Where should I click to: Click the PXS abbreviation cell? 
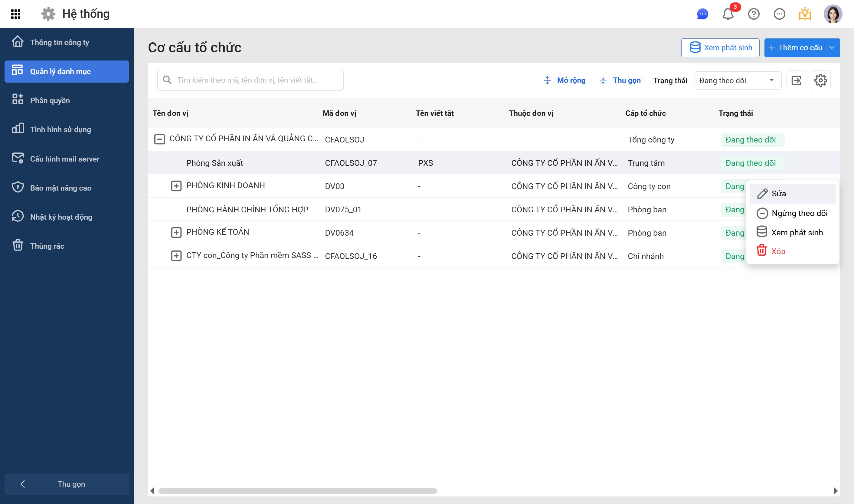(425, 163)
